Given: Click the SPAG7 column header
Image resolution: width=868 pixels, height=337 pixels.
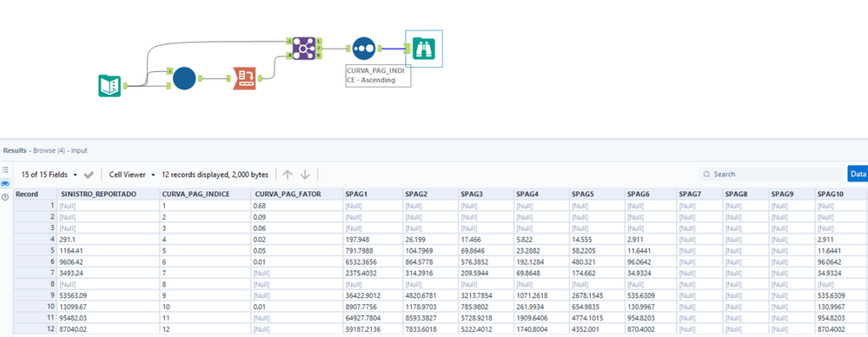Looking at the screenshot, I should pyautogui.click(x=700, y=195).
